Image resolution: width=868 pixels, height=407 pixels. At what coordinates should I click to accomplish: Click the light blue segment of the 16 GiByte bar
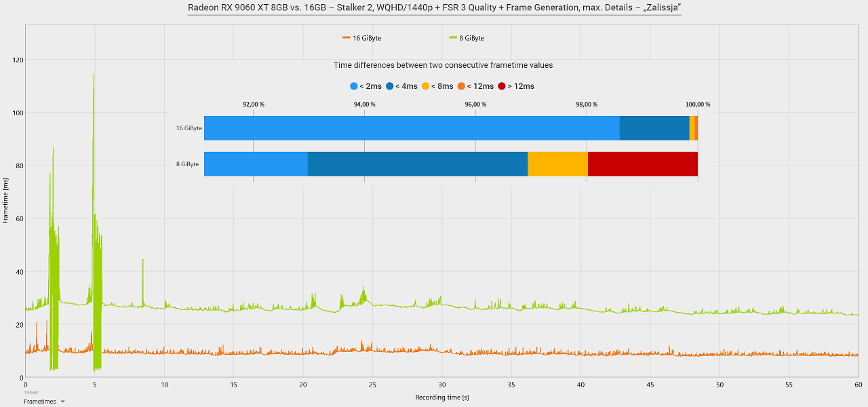412,128
